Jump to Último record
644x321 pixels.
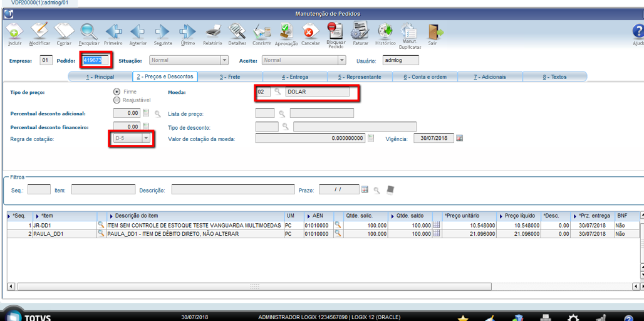coord(187,31)
